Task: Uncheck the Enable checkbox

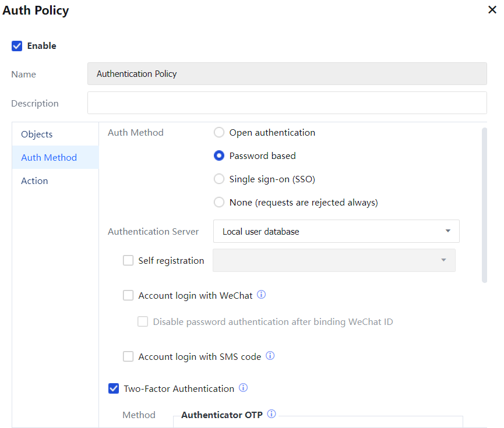Action: click(17, 46)
